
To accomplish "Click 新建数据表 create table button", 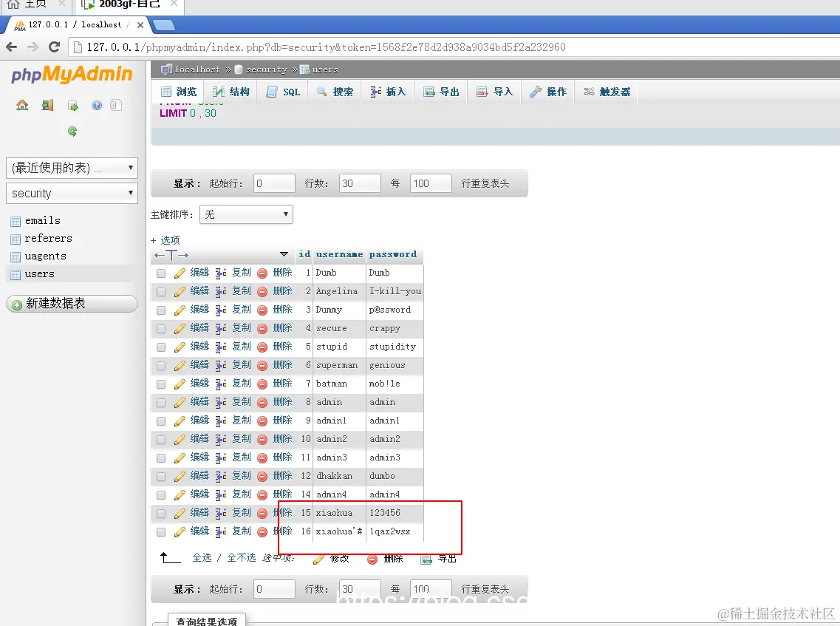I will click(x=72, y=303).
